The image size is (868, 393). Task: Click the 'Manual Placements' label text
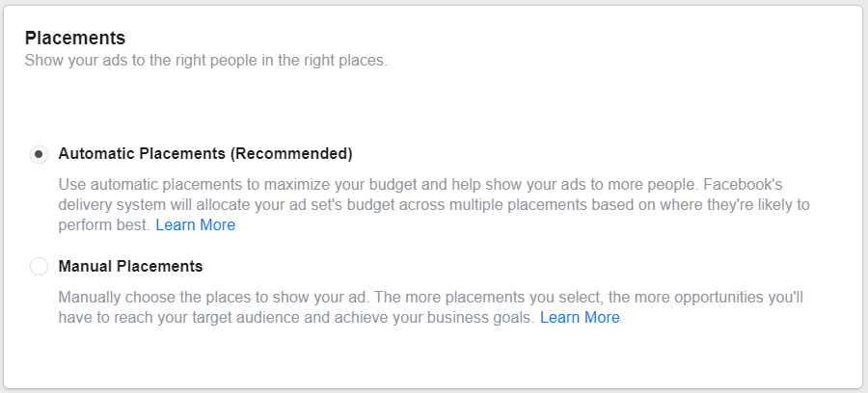tap(130, 267)
